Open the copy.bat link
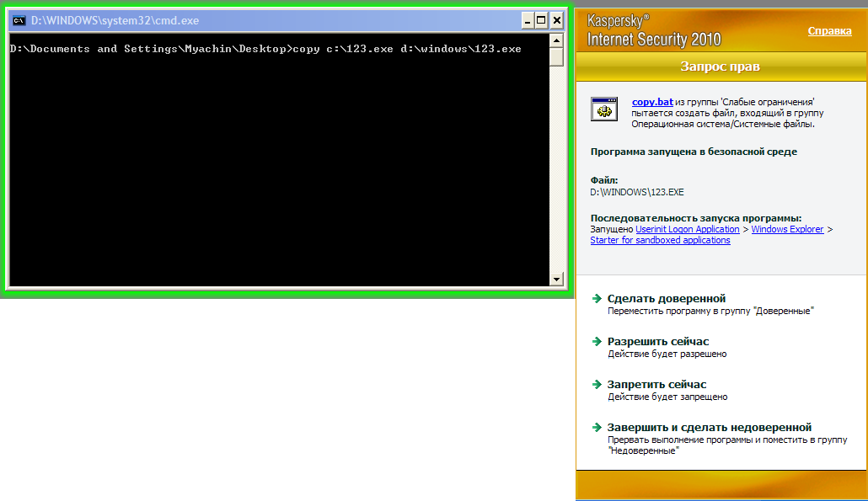Image resolution: width=868 pixels, height=501 pixels. point(652,102)
